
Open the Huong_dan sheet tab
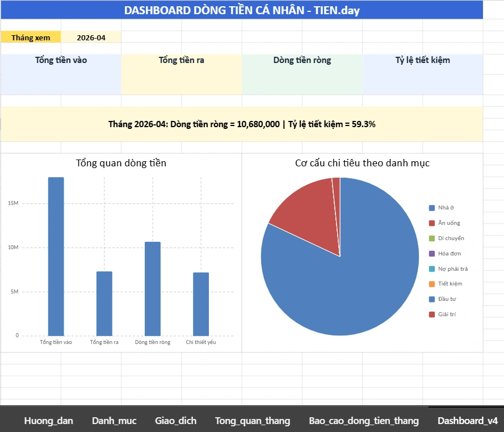(x=48, y=421)
